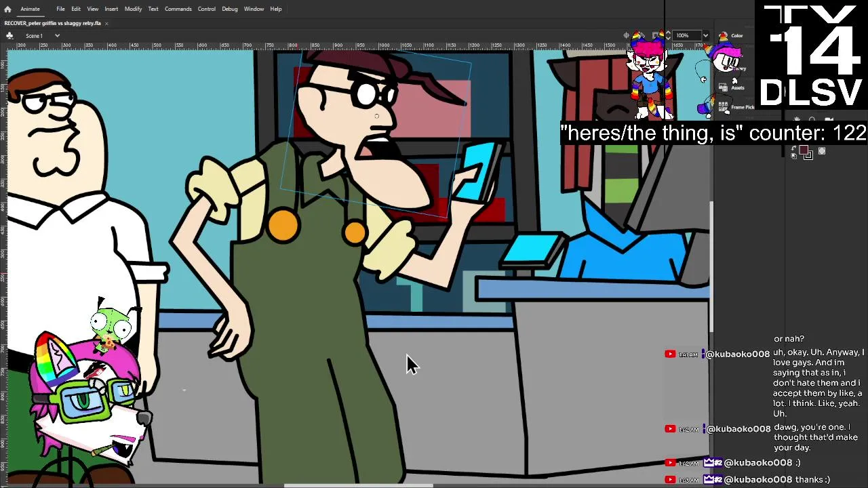Open the Insert menu

coord(111,9)
